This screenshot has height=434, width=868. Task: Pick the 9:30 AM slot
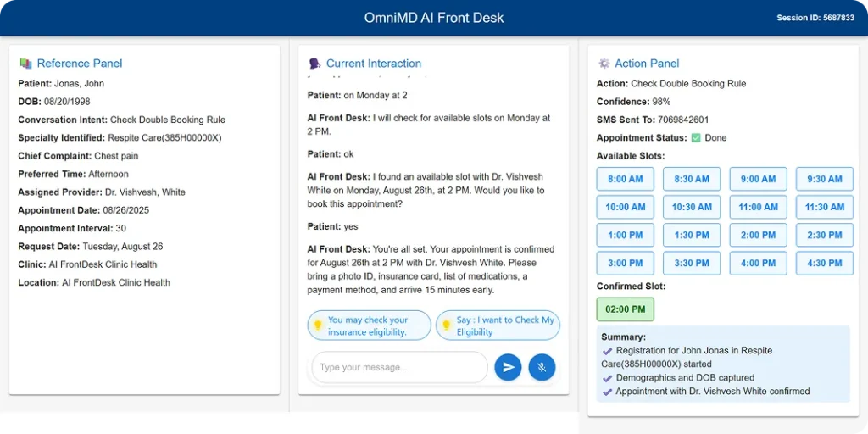[x=824, y=179]
